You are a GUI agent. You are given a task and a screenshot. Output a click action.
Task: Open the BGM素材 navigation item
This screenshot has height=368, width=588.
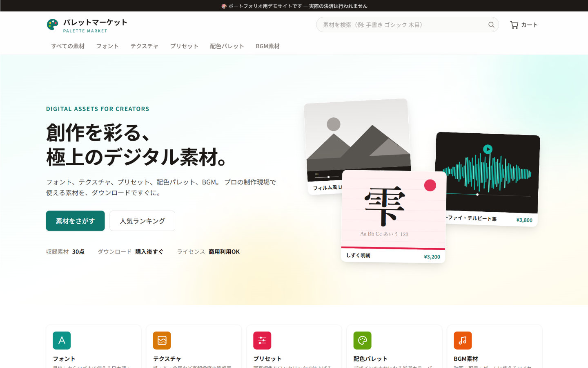pyautogui.click(x=268, y=46)
